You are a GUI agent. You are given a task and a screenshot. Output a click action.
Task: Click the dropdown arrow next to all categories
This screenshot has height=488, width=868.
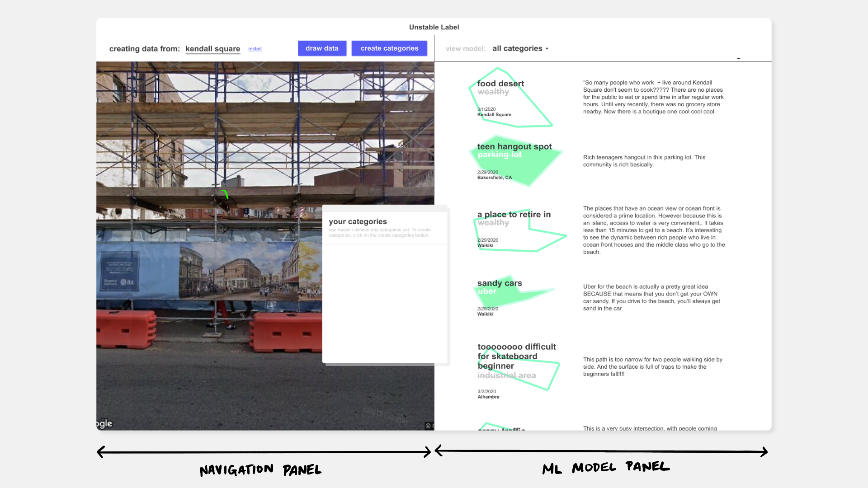pyautogui.click(x=547, y=49)
